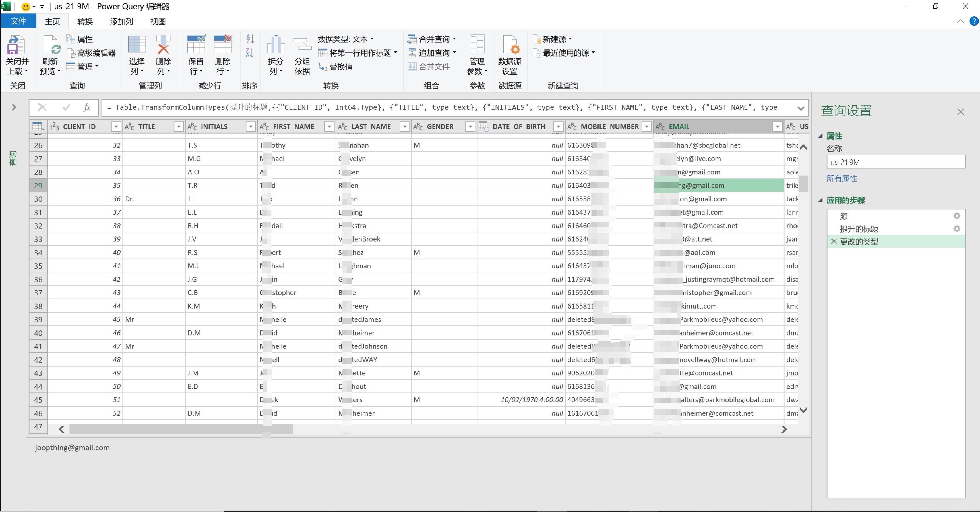Open the Append Queries (追加查询) dropdown
The image size is (980, 512).
tap(432, 53)
